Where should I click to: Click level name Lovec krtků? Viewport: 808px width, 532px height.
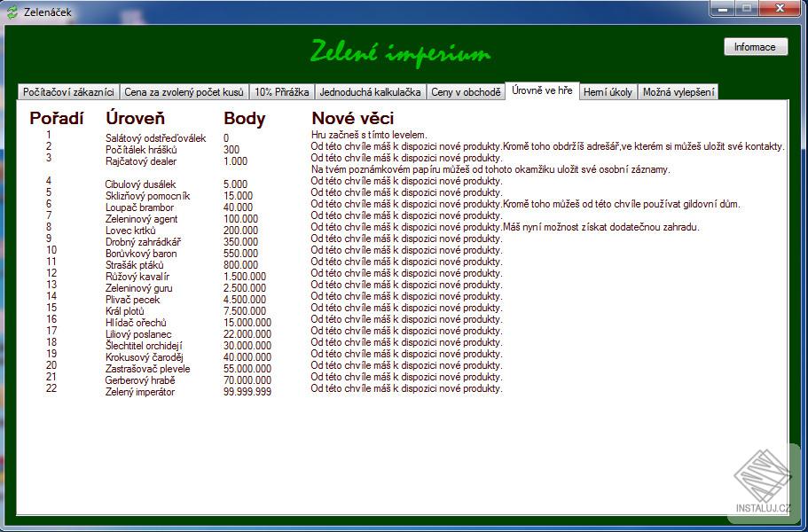[x=130, y=231]
